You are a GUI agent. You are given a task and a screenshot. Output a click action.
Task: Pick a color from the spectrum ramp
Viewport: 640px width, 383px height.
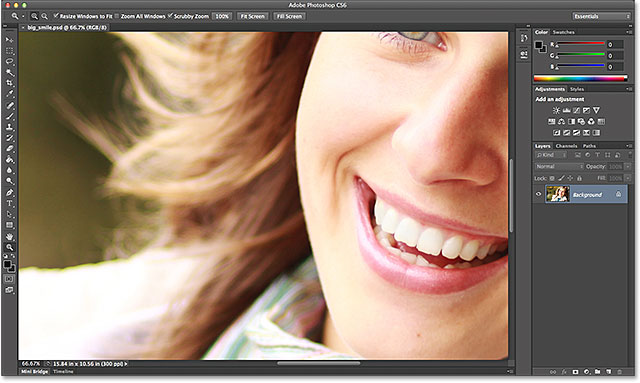pyautogui.click(x=580, y=78)
